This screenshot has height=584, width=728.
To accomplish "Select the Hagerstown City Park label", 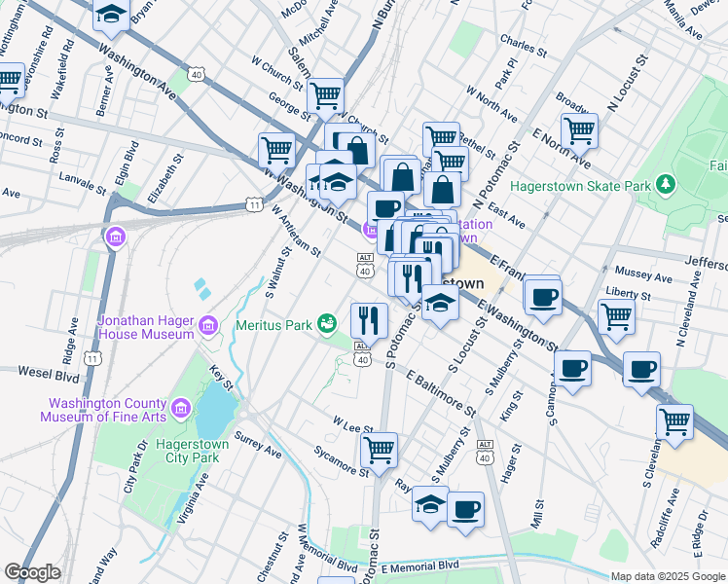I will coord(192,451).
